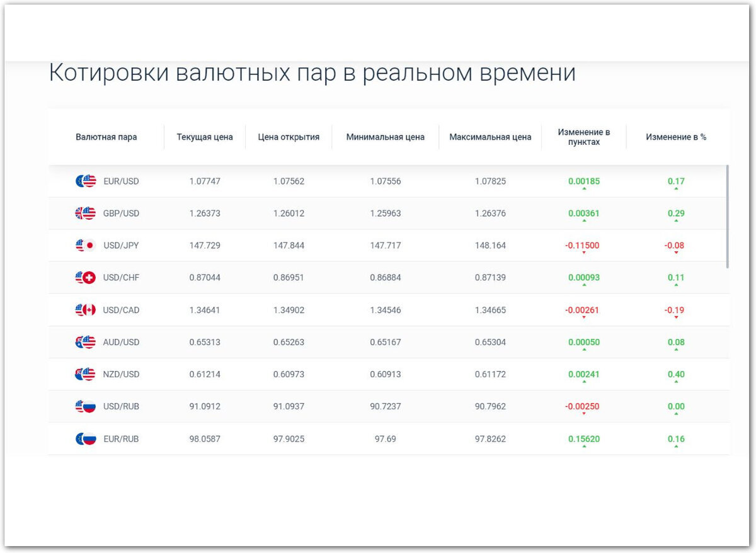Select the AUD/USD flag icon
This screenshot has width=756, height=553.
click(85, 342)
